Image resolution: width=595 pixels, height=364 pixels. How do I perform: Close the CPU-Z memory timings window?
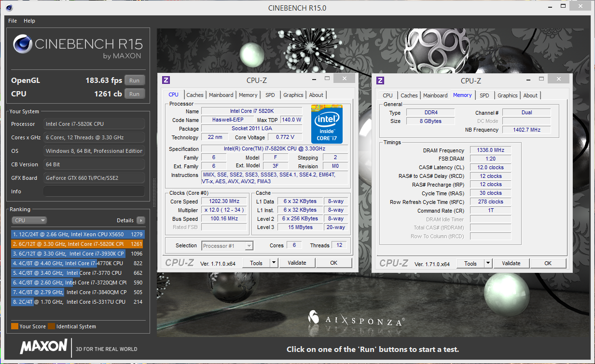click(558, 78)
